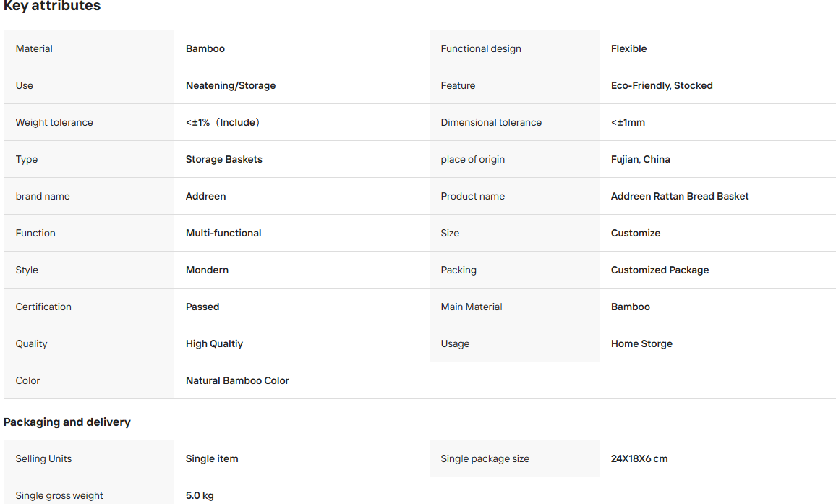Select the Multi-functional function value

pyautogui.click(x=223, y=233)
